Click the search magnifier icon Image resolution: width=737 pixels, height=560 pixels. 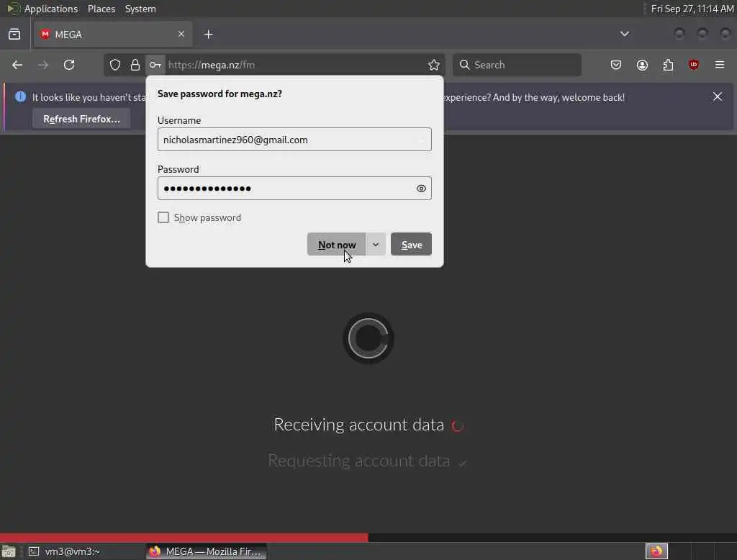(464, 65)
